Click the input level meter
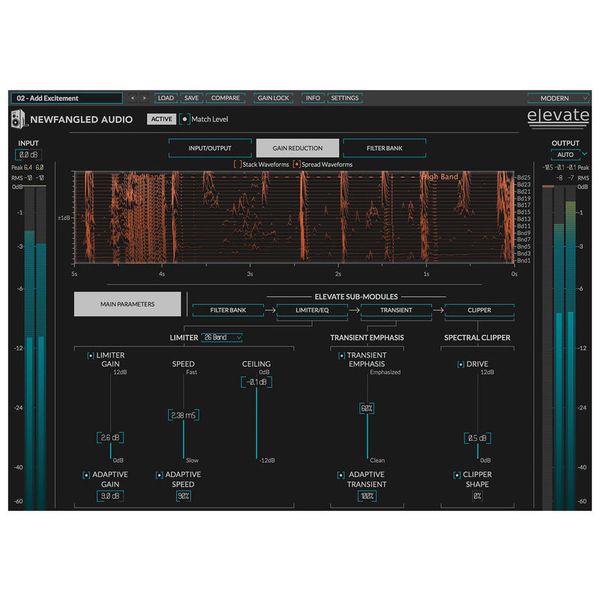 [x=35, y=348]
